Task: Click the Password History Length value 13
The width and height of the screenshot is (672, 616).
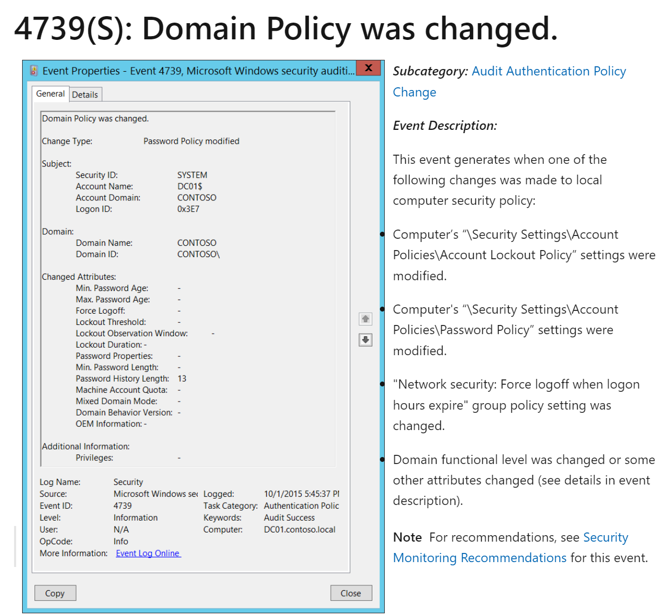Action: (x=182, y=379)
